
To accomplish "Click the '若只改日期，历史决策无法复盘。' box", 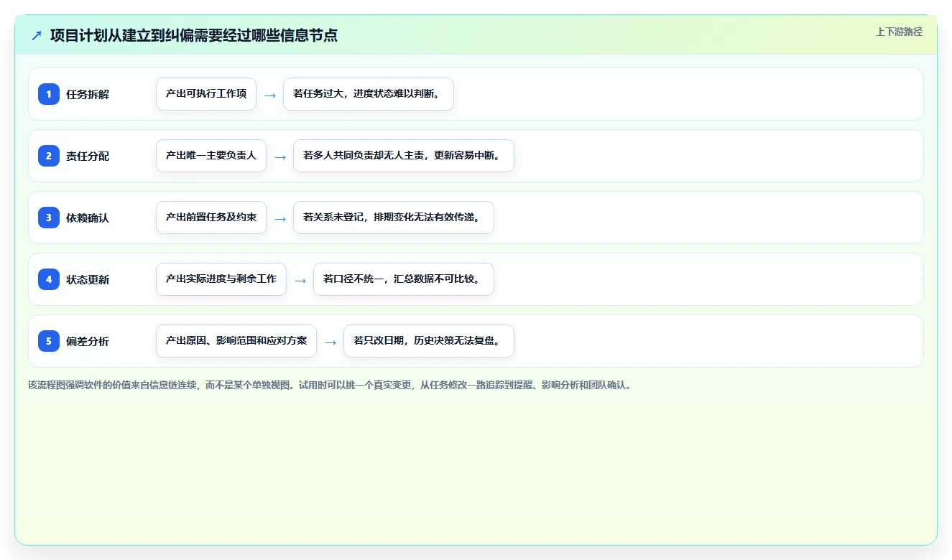I will 429,341.
